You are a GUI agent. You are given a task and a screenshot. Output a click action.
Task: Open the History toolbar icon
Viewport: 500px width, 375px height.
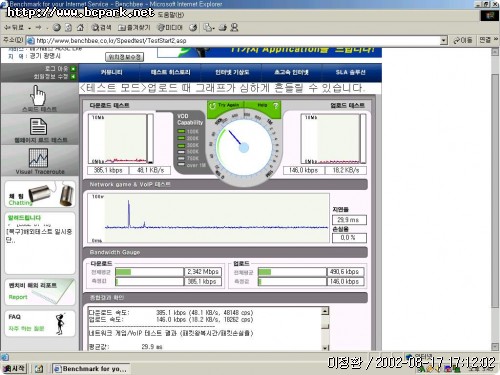(193, 28)
